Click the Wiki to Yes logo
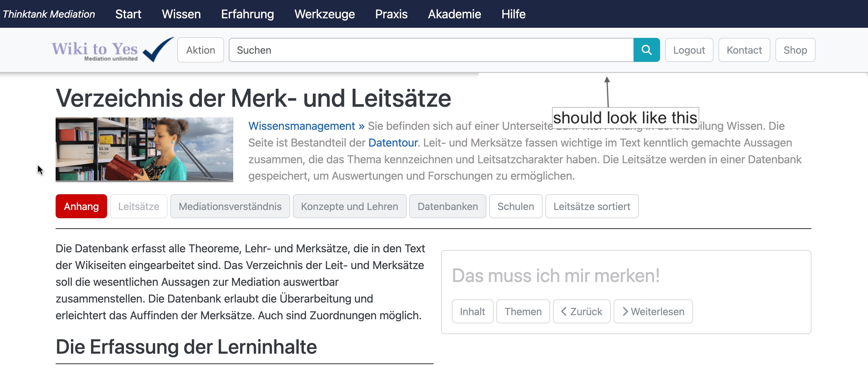This screenshot has height=378, width=868. pos(112,50)
